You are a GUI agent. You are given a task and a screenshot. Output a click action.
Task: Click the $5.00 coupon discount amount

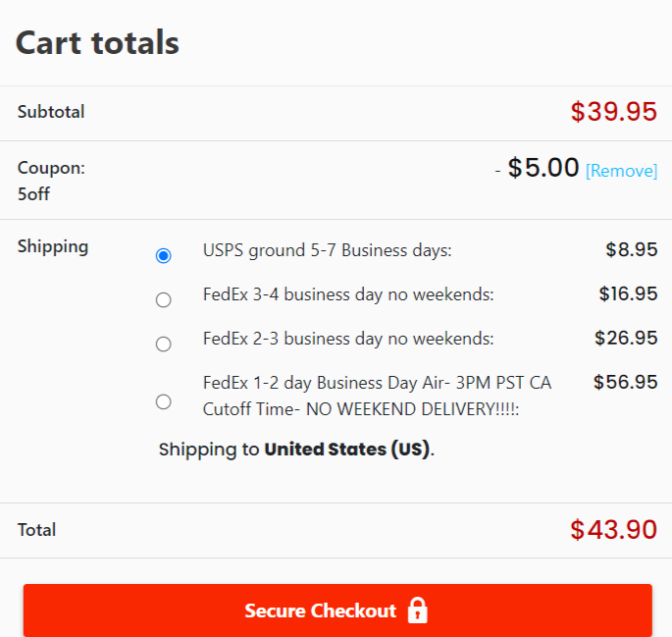543,168
